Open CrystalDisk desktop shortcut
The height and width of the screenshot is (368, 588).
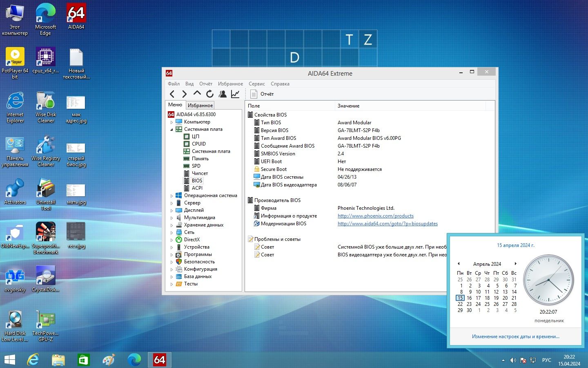coord(46,279)
